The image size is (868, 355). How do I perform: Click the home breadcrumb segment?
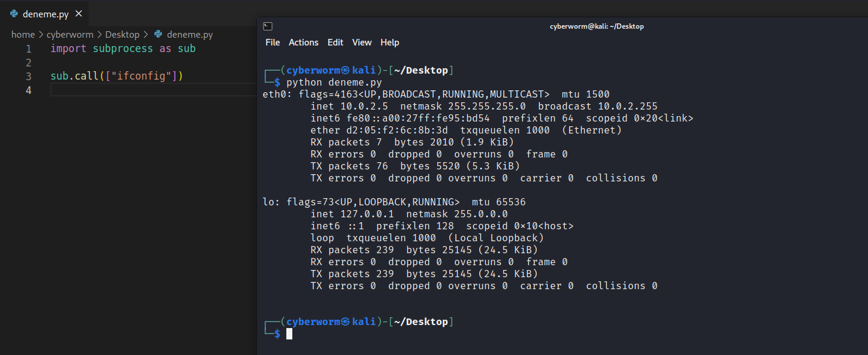(23, 35)
